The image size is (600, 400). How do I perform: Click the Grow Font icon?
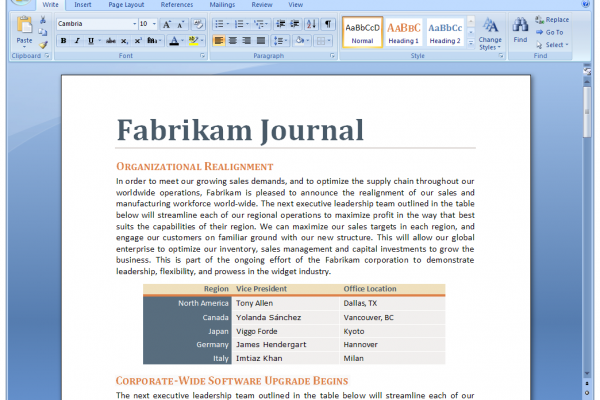coord(167,23)
